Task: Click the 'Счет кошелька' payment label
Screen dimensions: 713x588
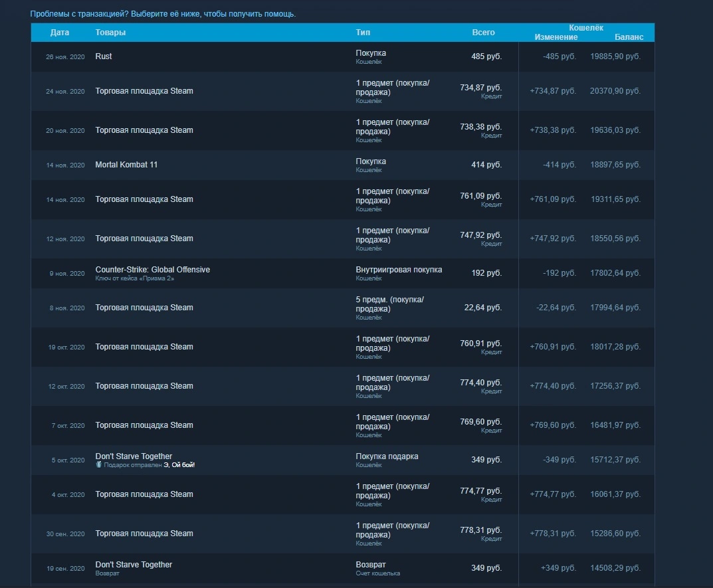Action: coord(378,573)
